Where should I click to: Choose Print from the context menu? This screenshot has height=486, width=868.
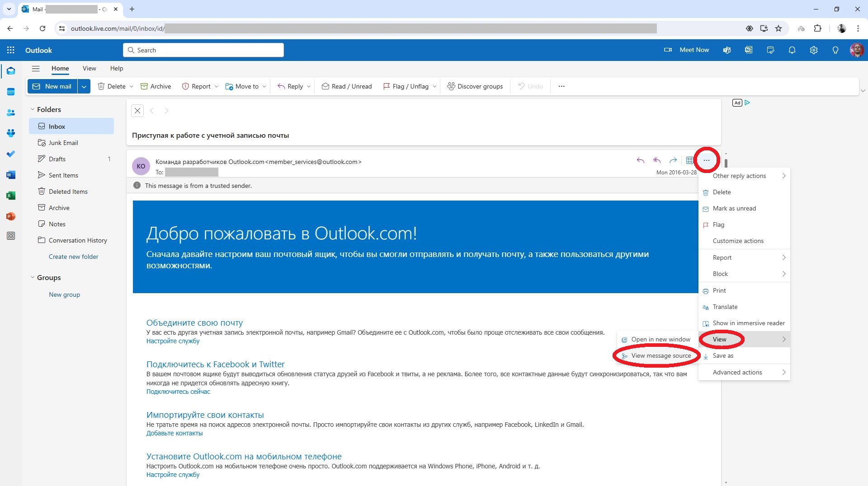click(x=744, y=291)
